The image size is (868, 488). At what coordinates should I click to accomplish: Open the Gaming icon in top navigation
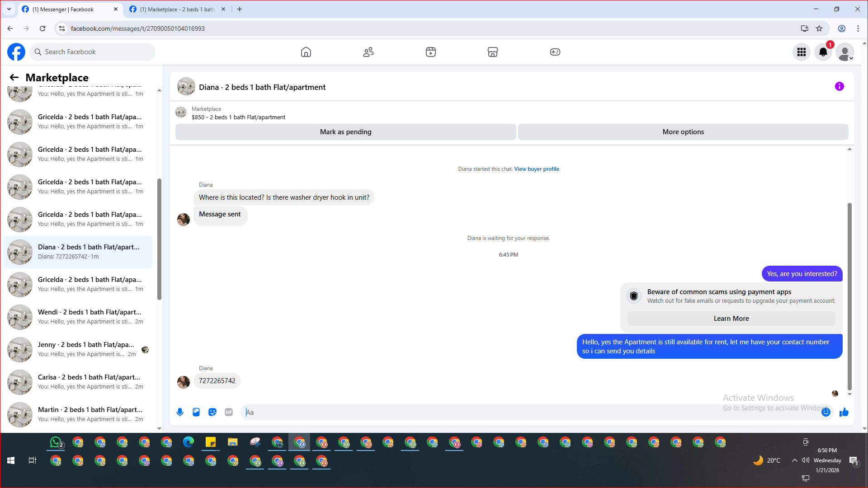coord(555,52)
